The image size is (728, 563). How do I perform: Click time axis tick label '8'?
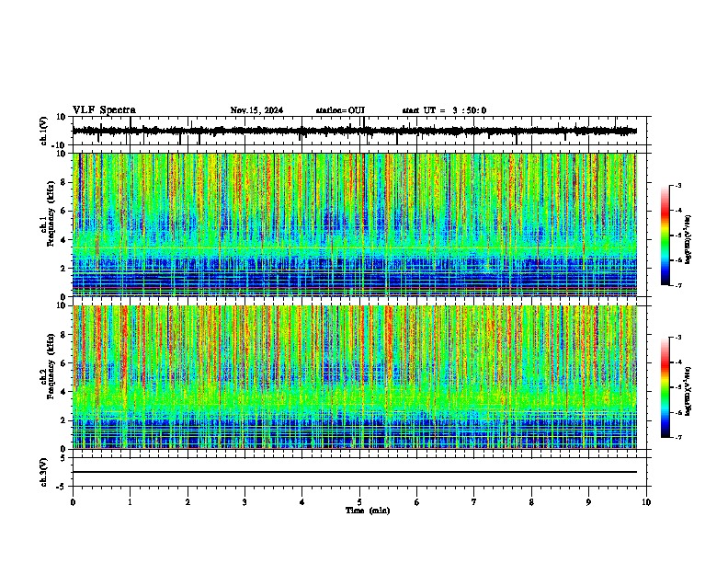pyautogui.click(x=531, y=502)
